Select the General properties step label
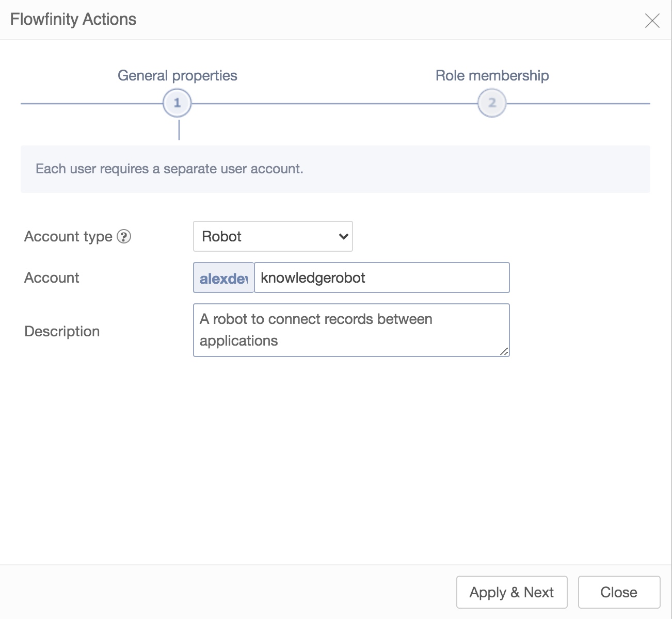 click(177, 76)
